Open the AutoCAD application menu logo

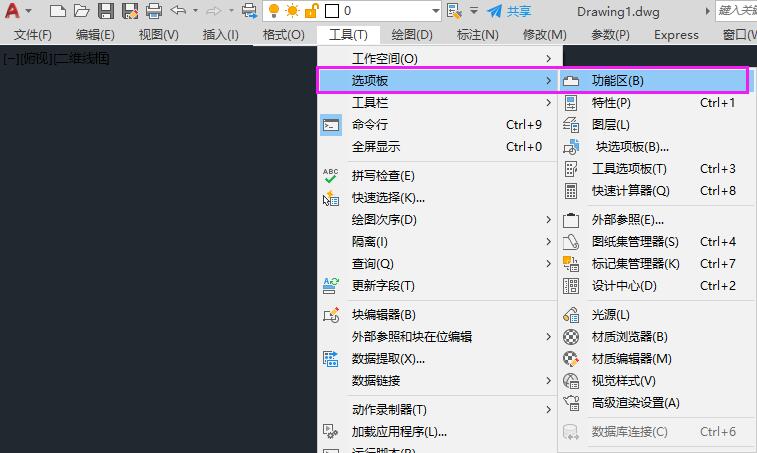(x=12, y=10)
